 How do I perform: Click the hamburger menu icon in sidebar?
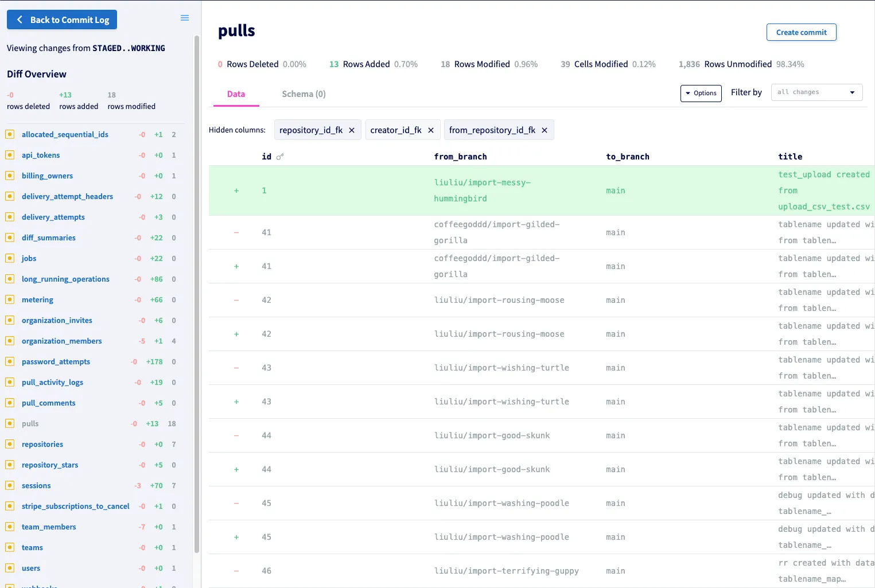click(x=185, y=18)
